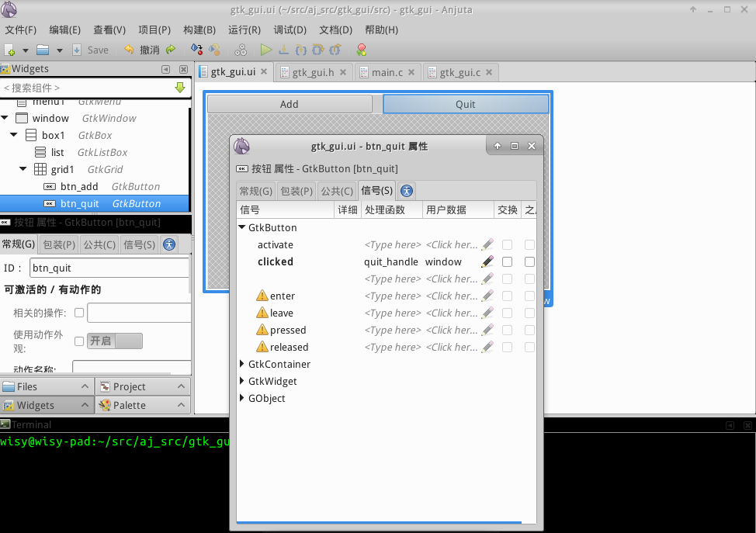Close the gtk_gui.ui editor tab

point(264,72)
